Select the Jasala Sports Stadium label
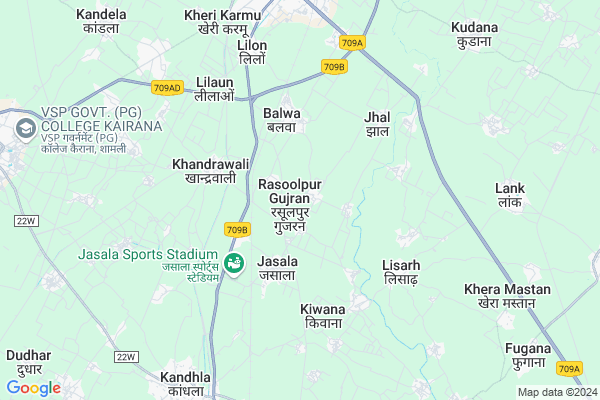The image size is (600, 400). point(148,254)
